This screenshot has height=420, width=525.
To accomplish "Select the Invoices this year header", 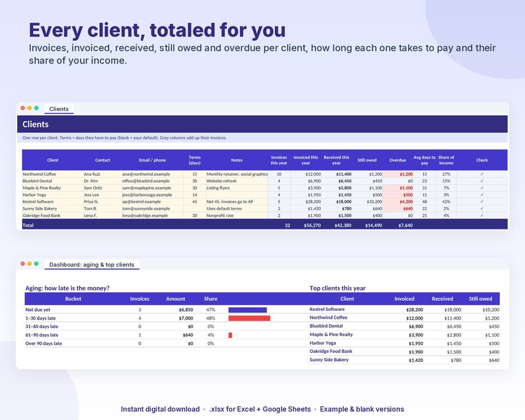I will click(278, 160).
